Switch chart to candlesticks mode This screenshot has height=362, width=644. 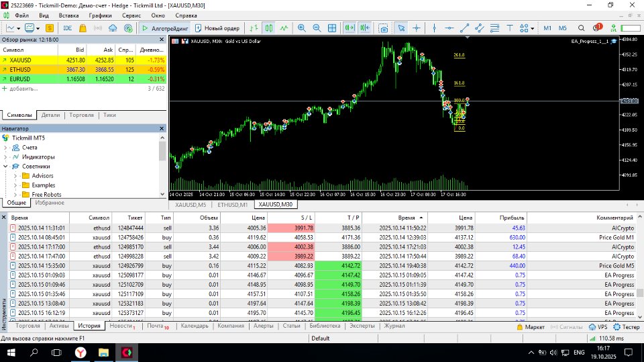pyautogui.click(x=268, y=28)
